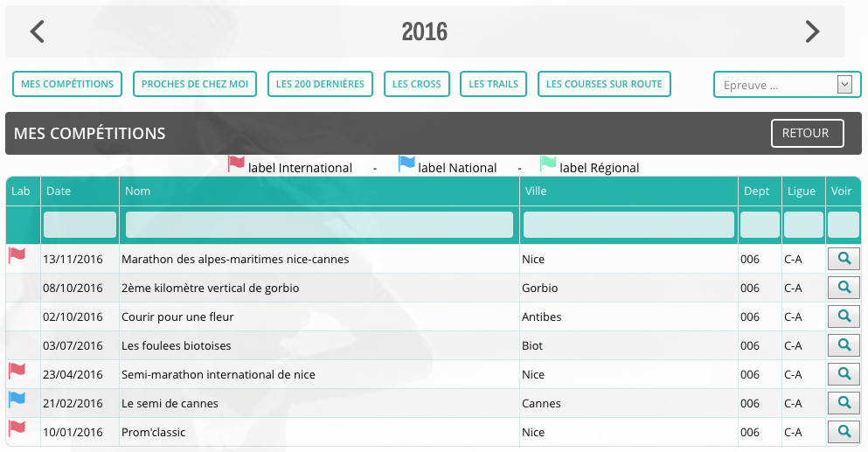The height and width of the screenshot is (452, 868).
Task: Advance to next year with right arrow
Action: [812, 32]
